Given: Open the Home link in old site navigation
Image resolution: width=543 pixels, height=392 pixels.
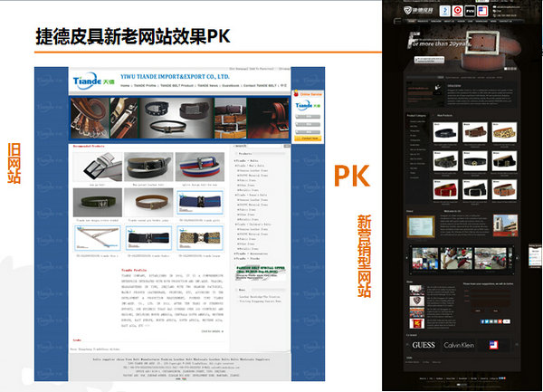Looking at the screenshot, I should coord(125,85).
